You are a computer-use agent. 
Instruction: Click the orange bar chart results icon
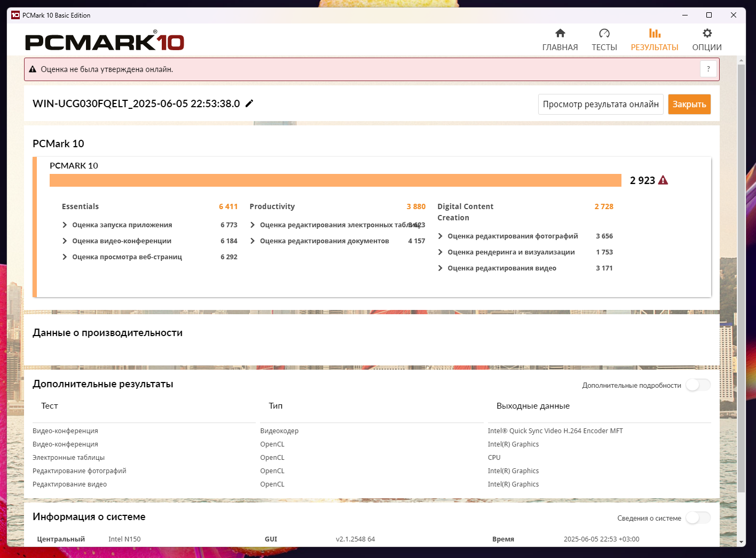[655, 33]
